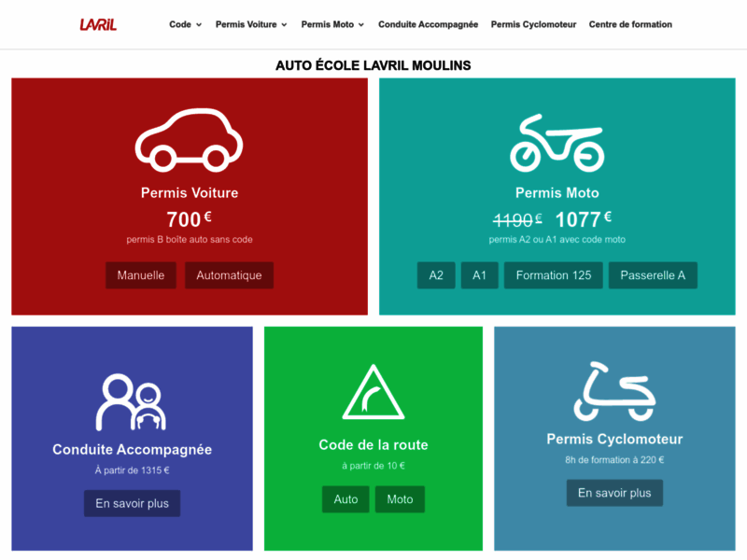Choose Moto under Code de la route
The height and width of the screenshot is (560, 747).
coord(400,499)
